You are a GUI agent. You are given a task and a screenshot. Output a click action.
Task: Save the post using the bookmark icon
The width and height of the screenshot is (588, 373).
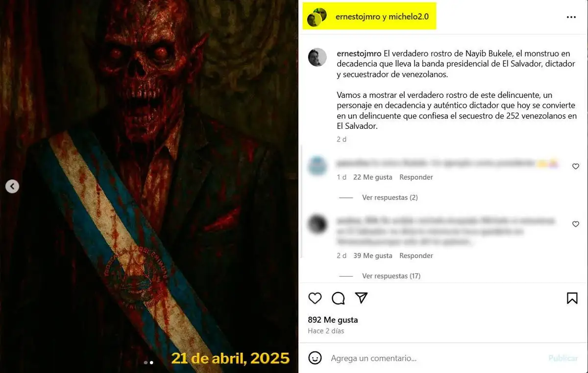(572, 298)
